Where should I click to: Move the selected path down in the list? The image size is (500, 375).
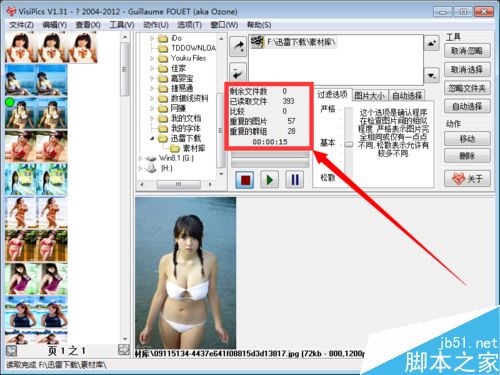click(432, 75)
